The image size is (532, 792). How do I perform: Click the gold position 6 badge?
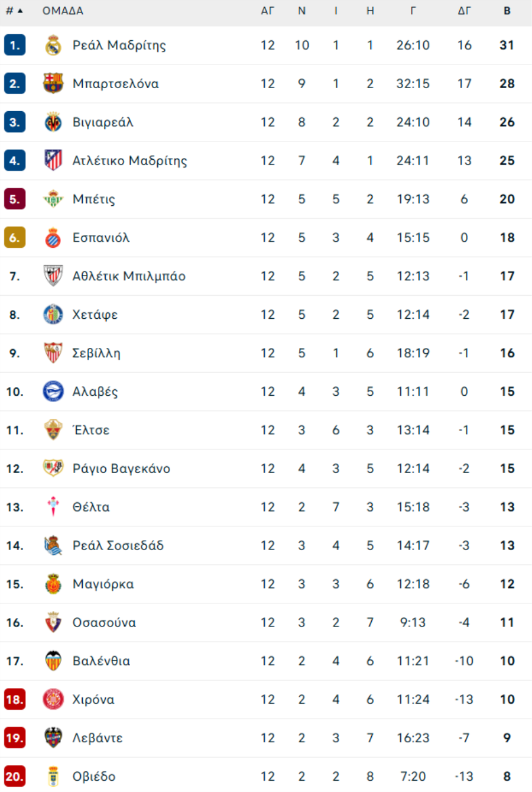[x=14, y=238]
